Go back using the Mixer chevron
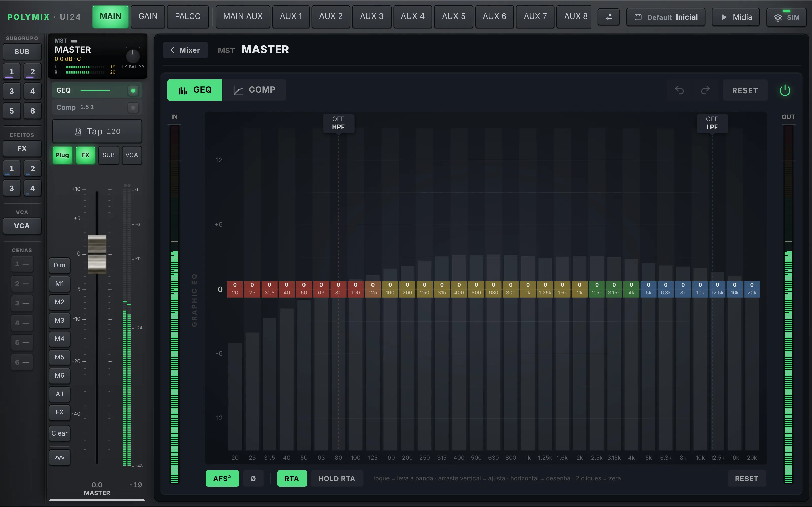The height and width of the screenshot is (507, 812). [185, 50]
